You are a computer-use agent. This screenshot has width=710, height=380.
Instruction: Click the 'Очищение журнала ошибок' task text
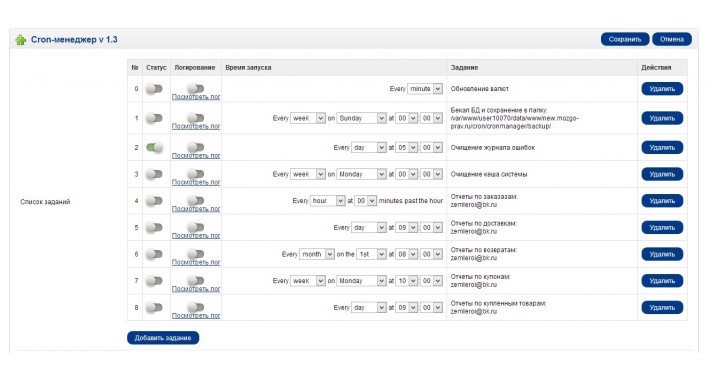pyautogui.click(x=493, y=148)
